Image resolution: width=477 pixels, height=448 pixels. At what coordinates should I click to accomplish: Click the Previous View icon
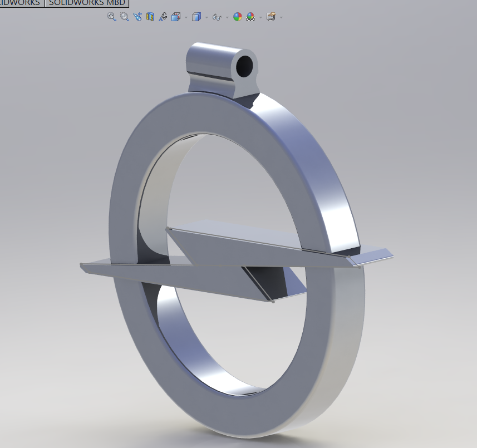coord(137,17)
